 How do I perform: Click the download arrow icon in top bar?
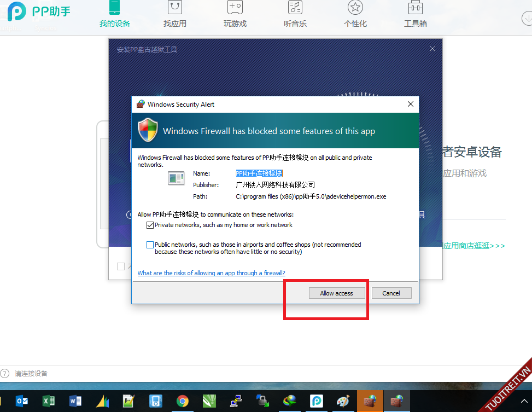click(x=527, y=18)
